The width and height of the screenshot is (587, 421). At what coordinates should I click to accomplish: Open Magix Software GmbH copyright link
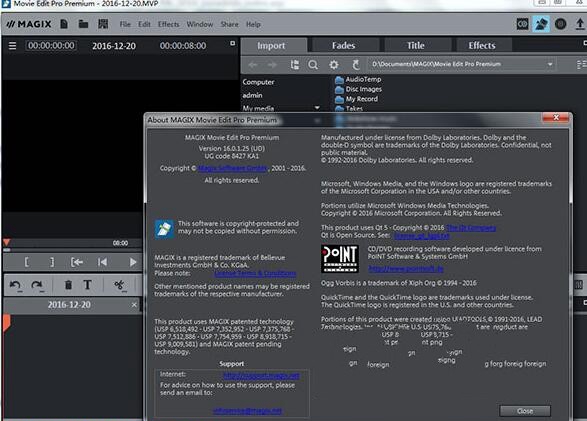(x=232, y=168)
